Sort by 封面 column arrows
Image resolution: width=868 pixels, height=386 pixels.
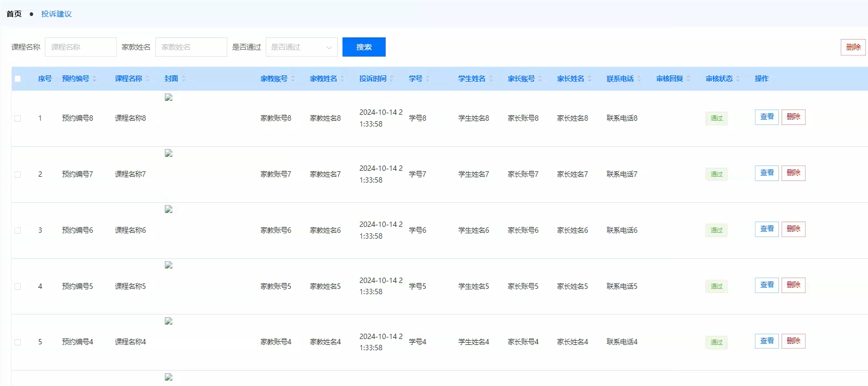click(184, 78)
